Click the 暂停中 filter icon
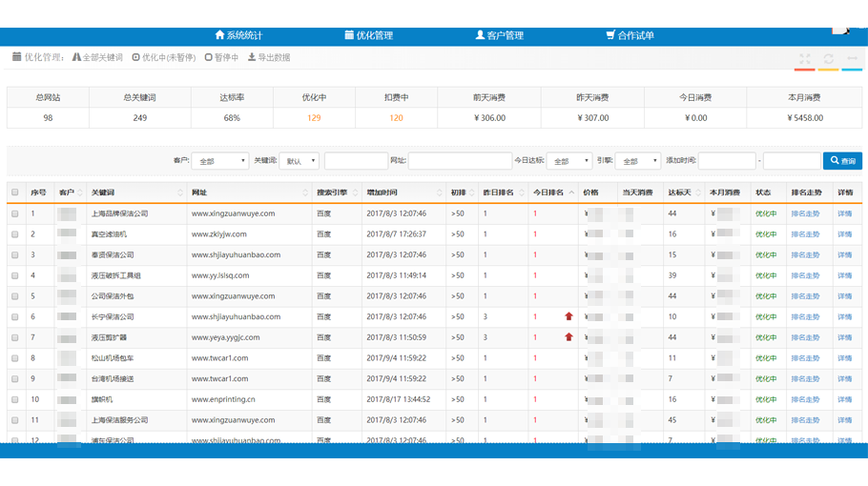Viewport: 868px width, 486px height. [208, 57]
